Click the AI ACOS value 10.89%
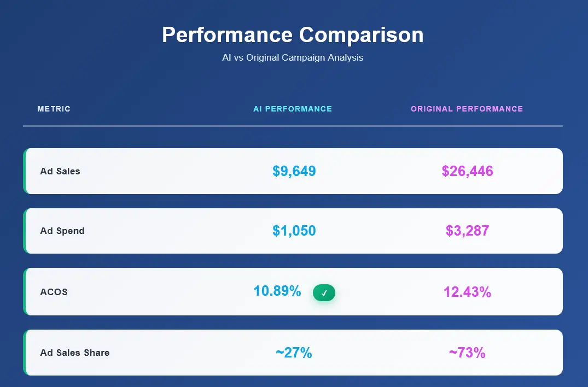This screenshot has width=588, height=387. coord(277,291)
